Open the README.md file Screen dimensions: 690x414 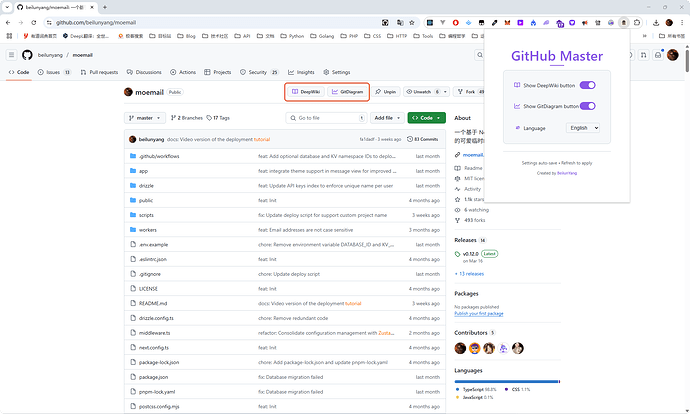pyautogui.click(x=153, y=304)
